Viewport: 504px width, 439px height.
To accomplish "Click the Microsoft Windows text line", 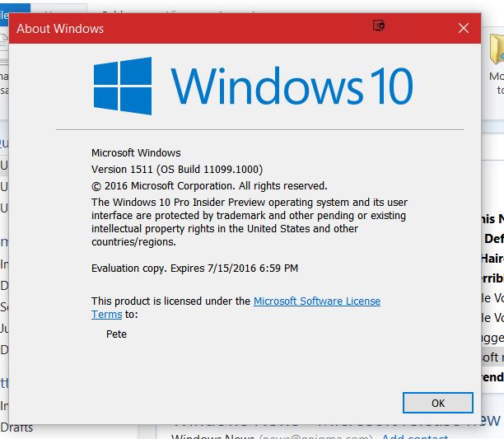I will tap(136, 152).
